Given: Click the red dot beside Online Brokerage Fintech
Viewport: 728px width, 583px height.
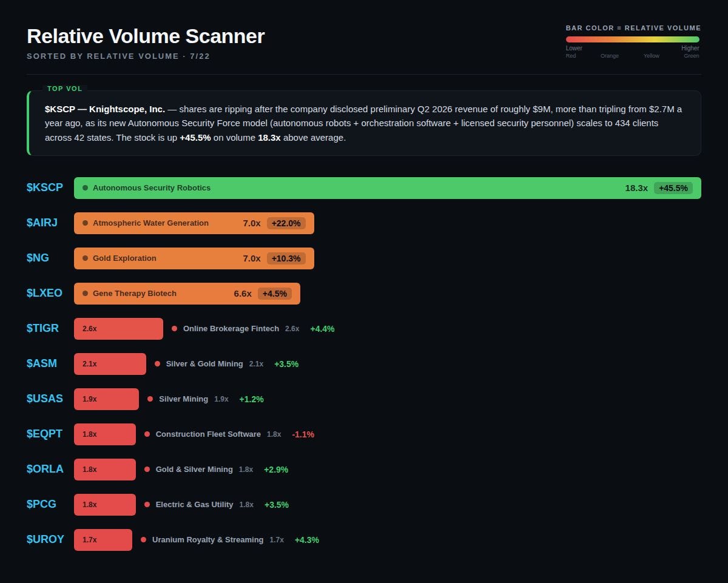Looking at the screenshot, I should (x=174, y=329).
